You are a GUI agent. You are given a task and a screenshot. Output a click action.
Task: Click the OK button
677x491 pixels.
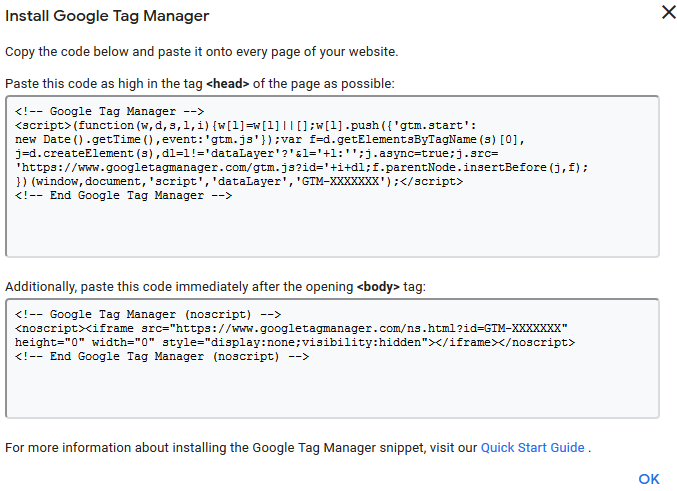[x=649, y=479]
